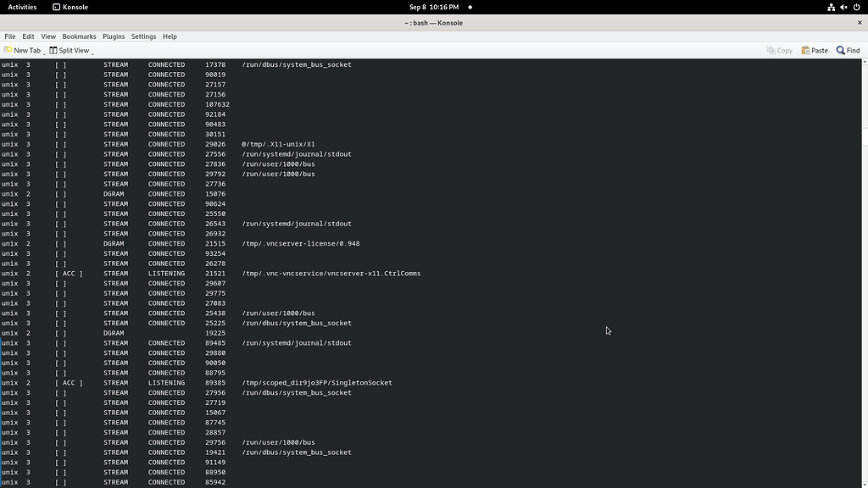Unmute audio via the speaker icon

(x=843, y=7)
